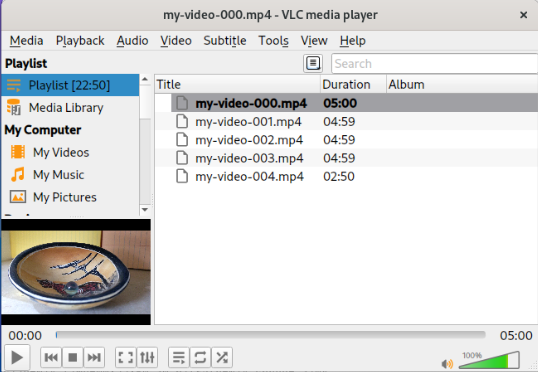Mute audio via the speaker icon

tap(447, 363)
